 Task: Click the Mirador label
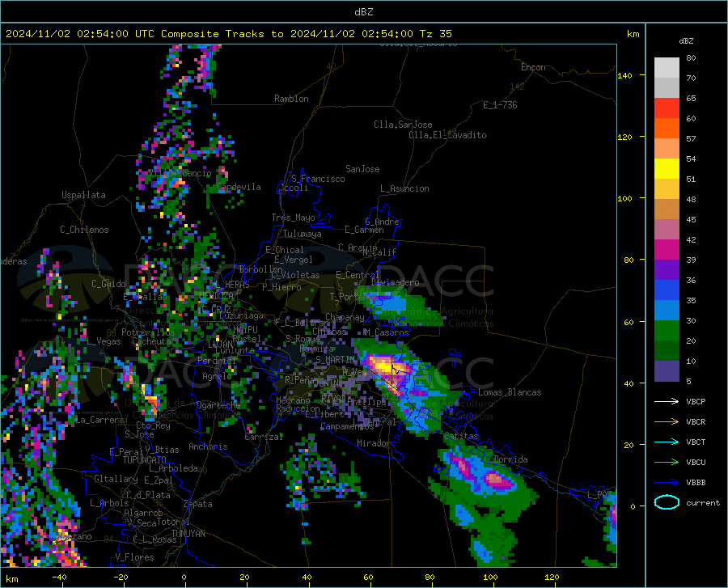tap(374, 443)
